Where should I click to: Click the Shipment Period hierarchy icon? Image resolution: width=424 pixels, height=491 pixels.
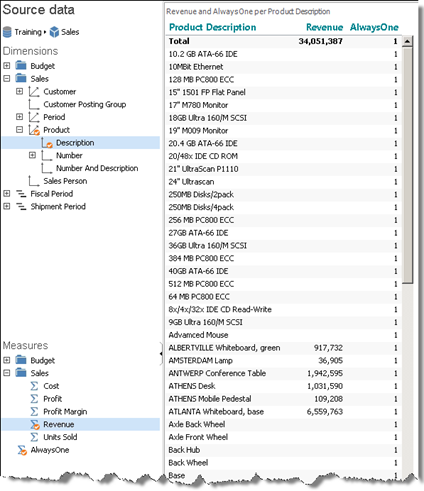[x=21, y=207]
